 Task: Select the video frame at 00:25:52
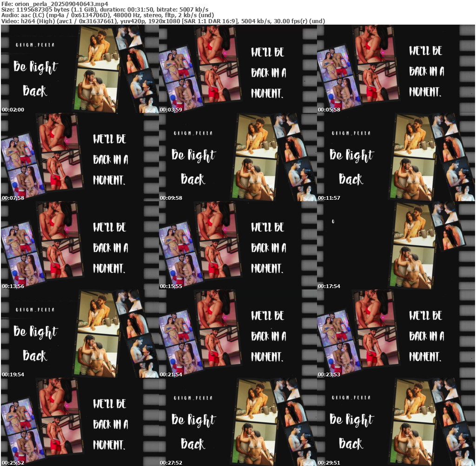(80, 422)
